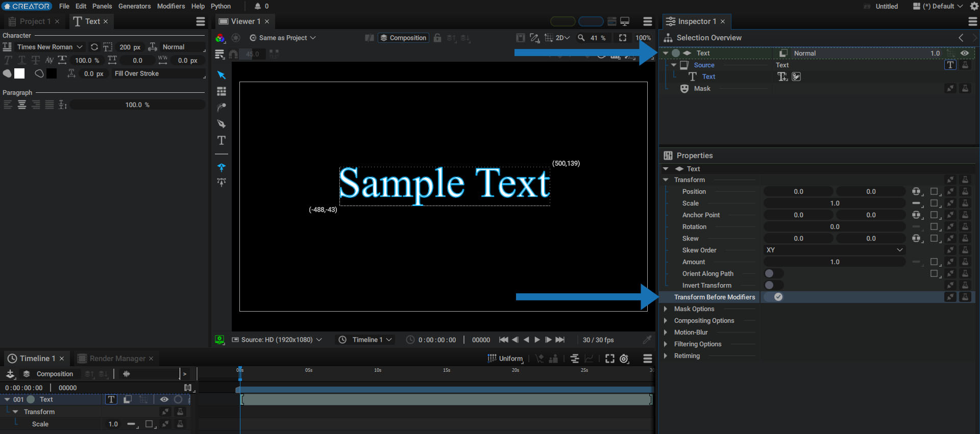
Task: Choose the grid layout tool icon
Action: pos(222,91)
